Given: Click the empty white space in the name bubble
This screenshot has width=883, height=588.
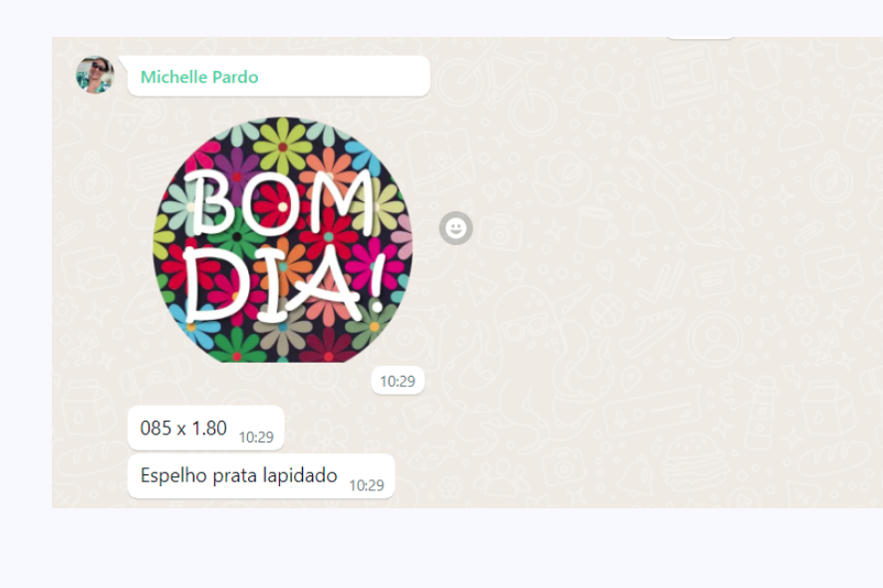Looking at the screenshot, I should tap(344, 76).
